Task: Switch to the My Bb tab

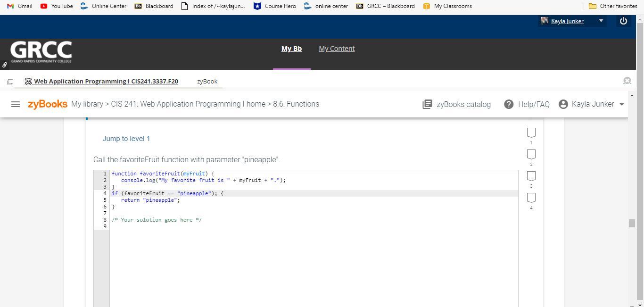Action: point(291,49)
